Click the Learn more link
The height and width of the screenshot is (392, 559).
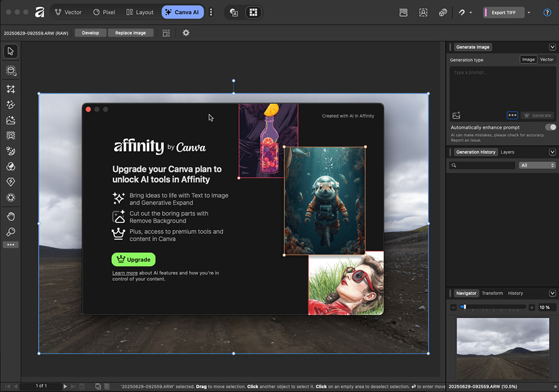(x=125, y=273)
